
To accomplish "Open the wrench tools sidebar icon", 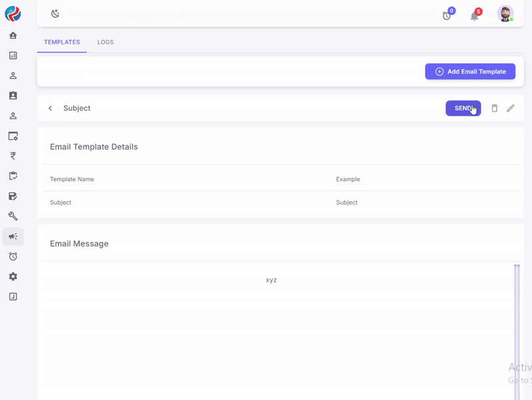I will (x=13, y=216).
